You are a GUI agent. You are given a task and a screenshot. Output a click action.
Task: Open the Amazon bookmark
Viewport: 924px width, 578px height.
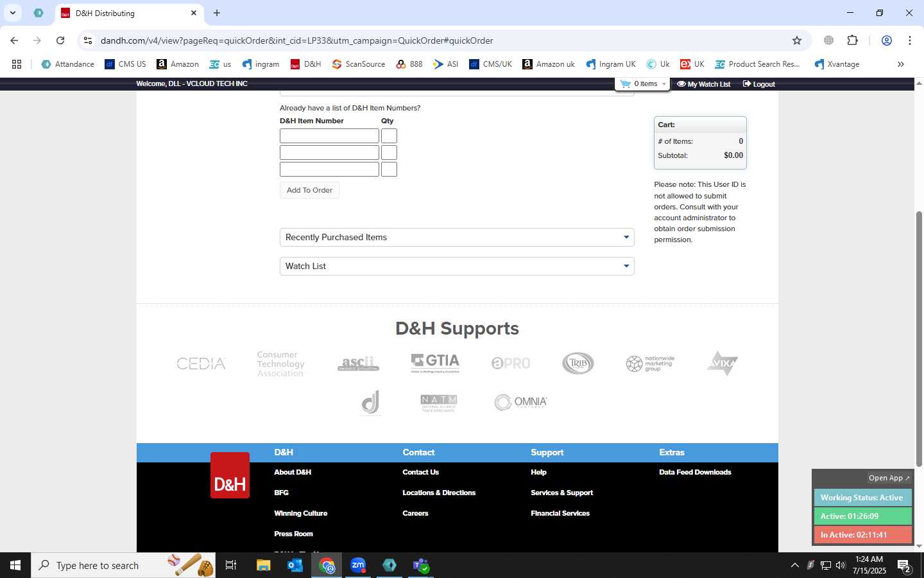(x=178, y=64)
